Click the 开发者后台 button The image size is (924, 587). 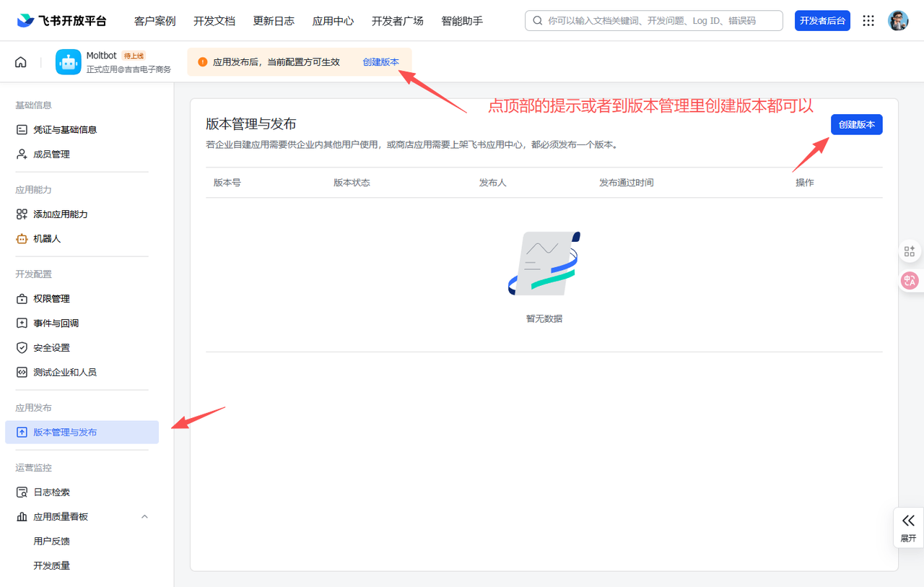point(822,21)
